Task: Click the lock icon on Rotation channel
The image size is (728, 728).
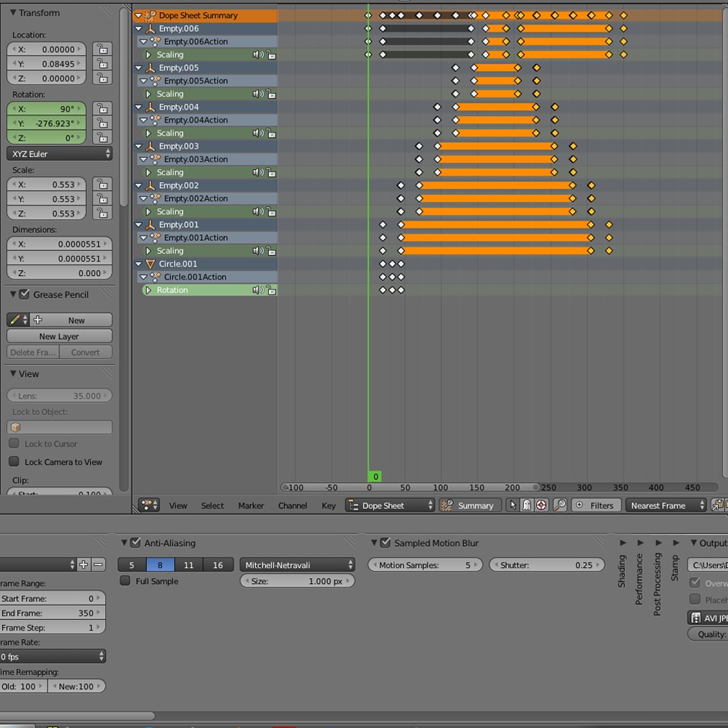Action: 271,290
